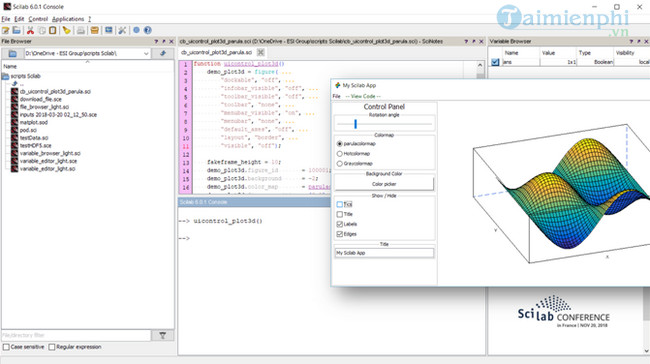Open the console Edit menu
Screen dimensions: 650x364
coord(19,19)
